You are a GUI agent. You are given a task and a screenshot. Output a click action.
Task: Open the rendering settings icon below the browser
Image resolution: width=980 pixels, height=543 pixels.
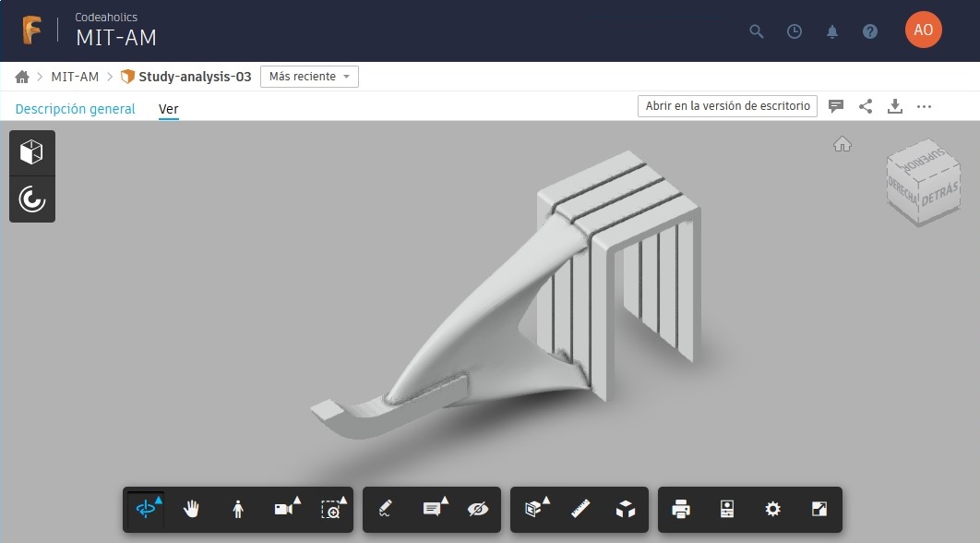point(31,199)
